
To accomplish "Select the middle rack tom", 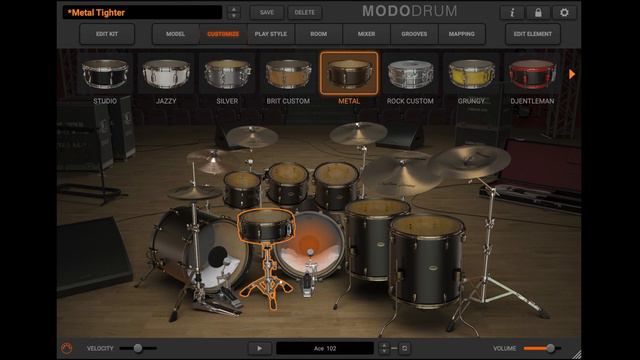I will pyautogui.click(x=287, y=183).
